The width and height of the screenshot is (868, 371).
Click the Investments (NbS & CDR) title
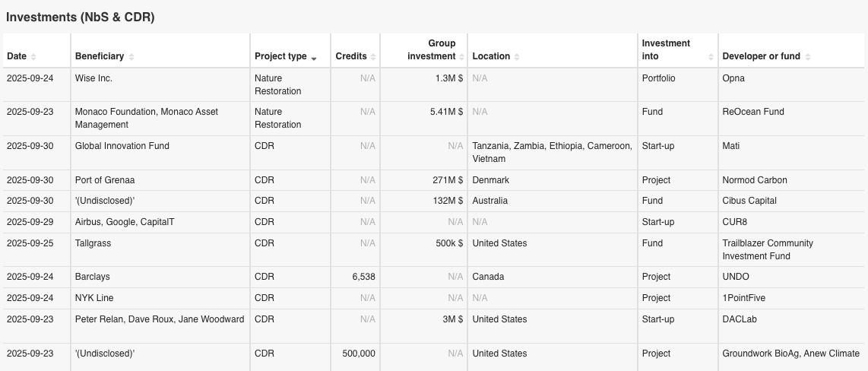click(x=81, y=17)
